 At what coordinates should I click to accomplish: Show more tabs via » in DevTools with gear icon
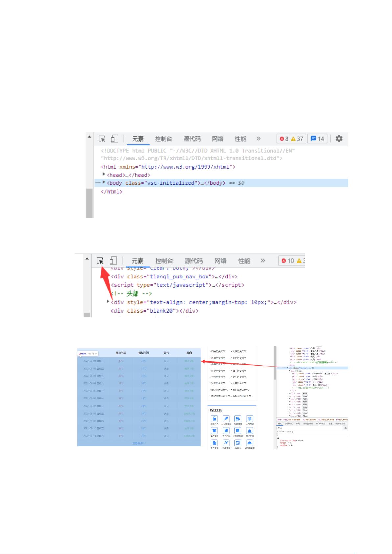258,139
